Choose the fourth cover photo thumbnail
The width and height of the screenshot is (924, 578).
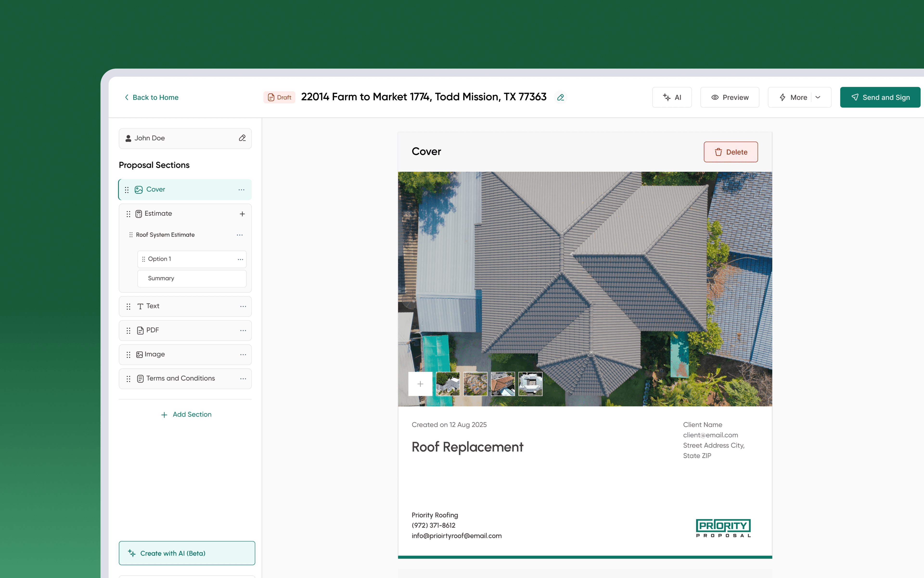(530, 384)
